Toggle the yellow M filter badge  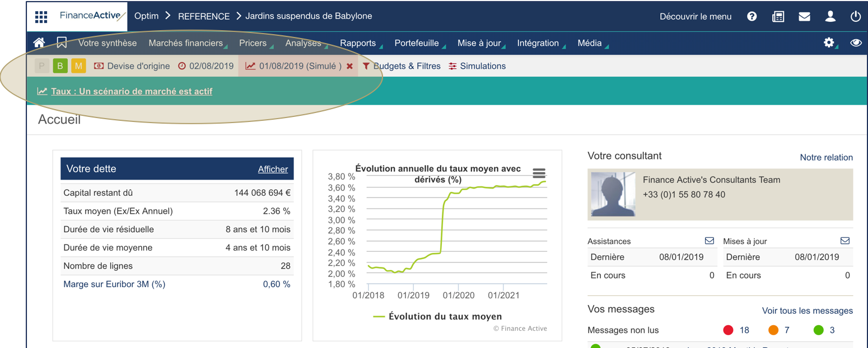[78, 65]
